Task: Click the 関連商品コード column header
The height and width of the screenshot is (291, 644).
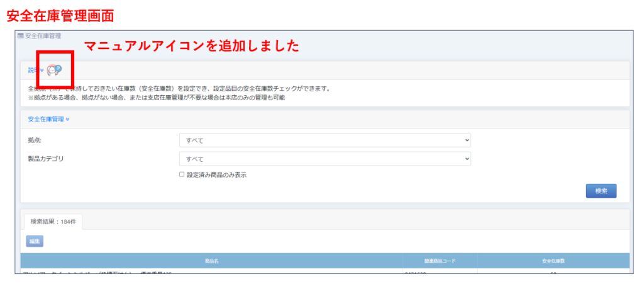Action: pos(439,260)
